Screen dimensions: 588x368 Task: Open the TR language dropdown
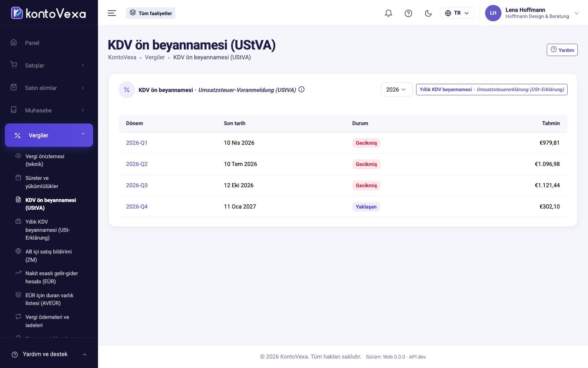click(457, 13)
